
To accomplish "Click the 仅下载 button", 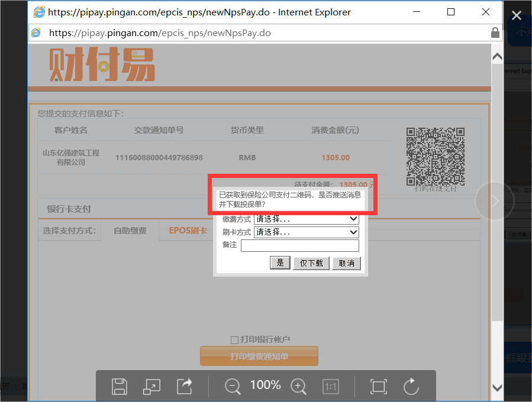I will [311, 263].
